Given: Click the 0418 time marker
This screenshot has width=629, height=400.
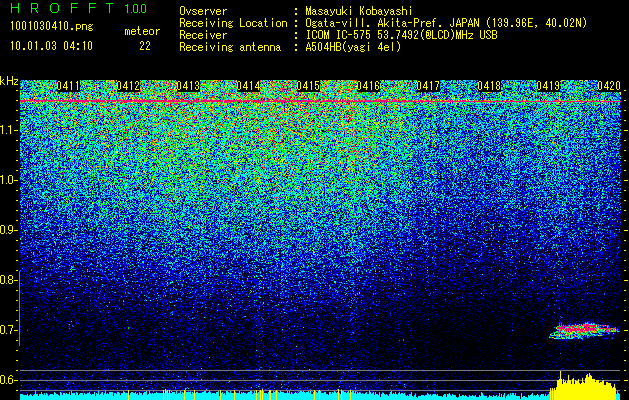Looking at the screenshot, I should (489, 86).
